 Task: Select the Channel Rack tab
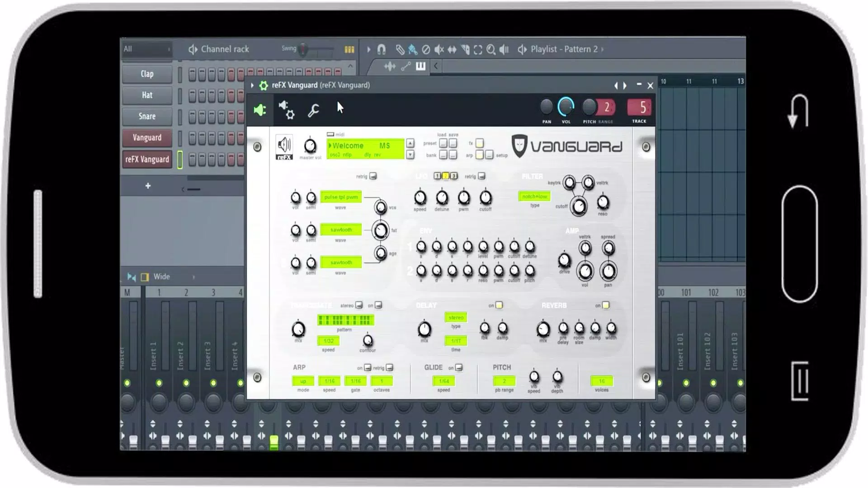click(225, 49)
